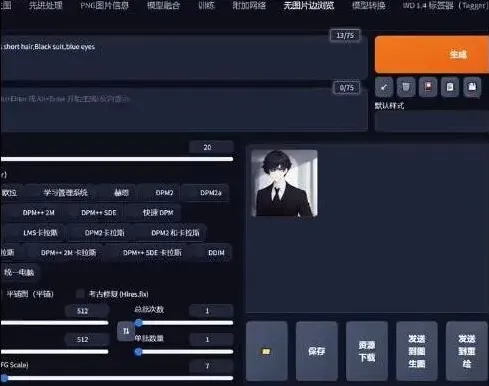Open the 默认样式 styles dropdown

click(432, 121)
